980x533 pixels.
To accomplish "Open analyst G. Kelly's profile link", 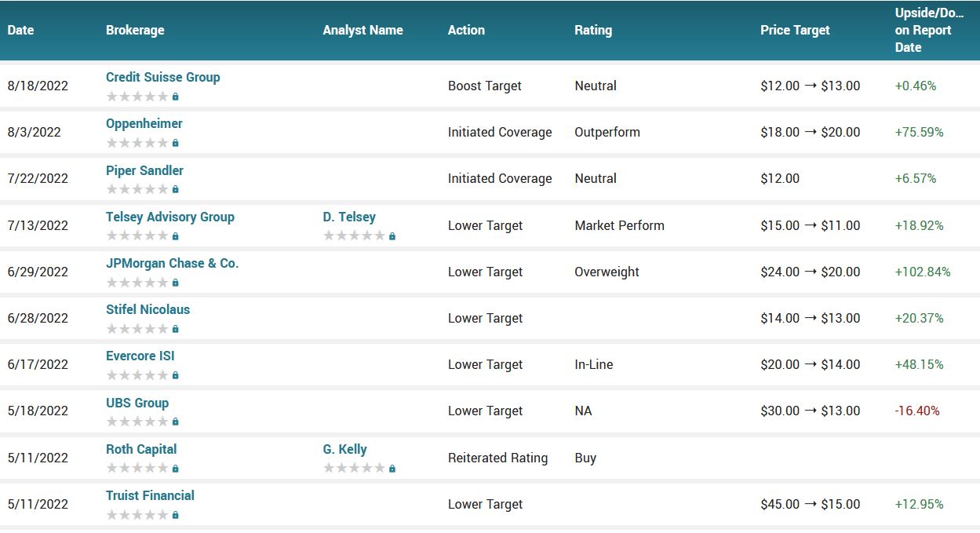I will pyautogui.click(x=344, y=449).
